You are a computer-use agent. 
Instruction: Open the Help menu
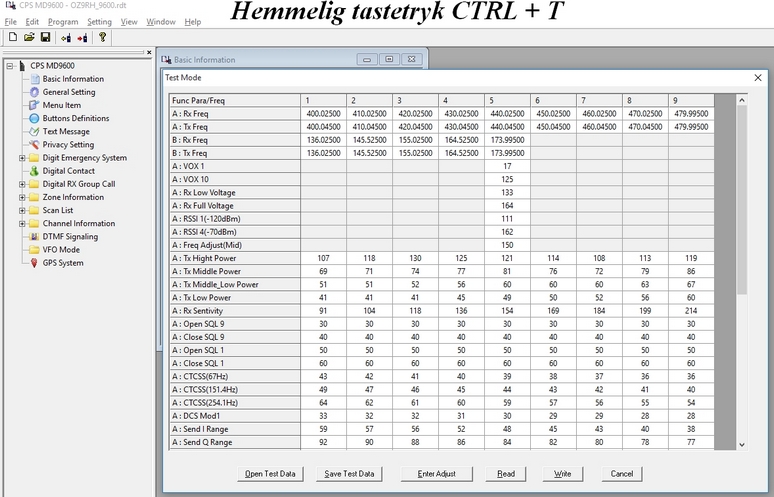(x=193, y=22)
